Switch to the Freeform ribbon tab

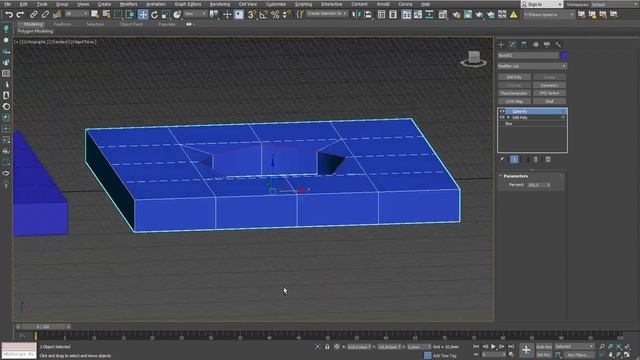point(62,24)
